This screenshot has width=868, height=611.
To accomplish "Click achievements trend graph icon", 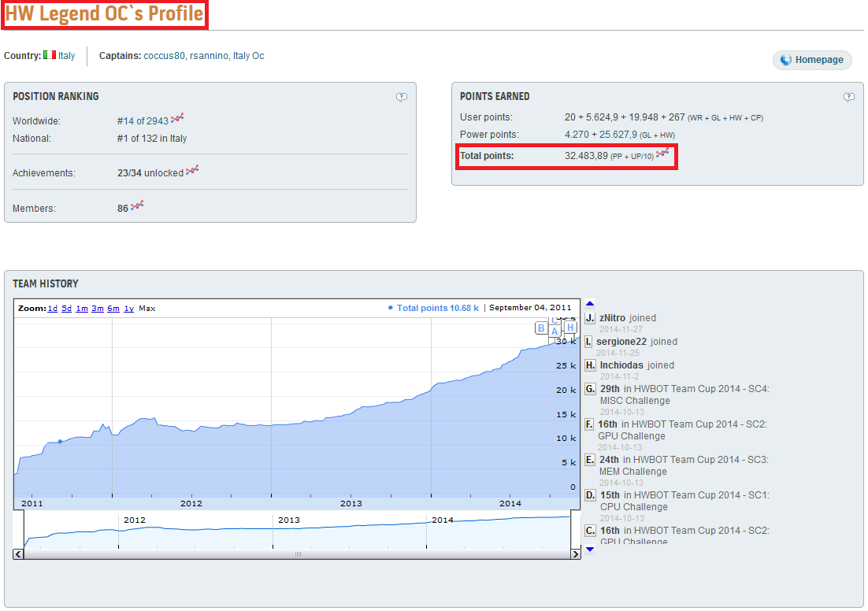I will point(192,170).
